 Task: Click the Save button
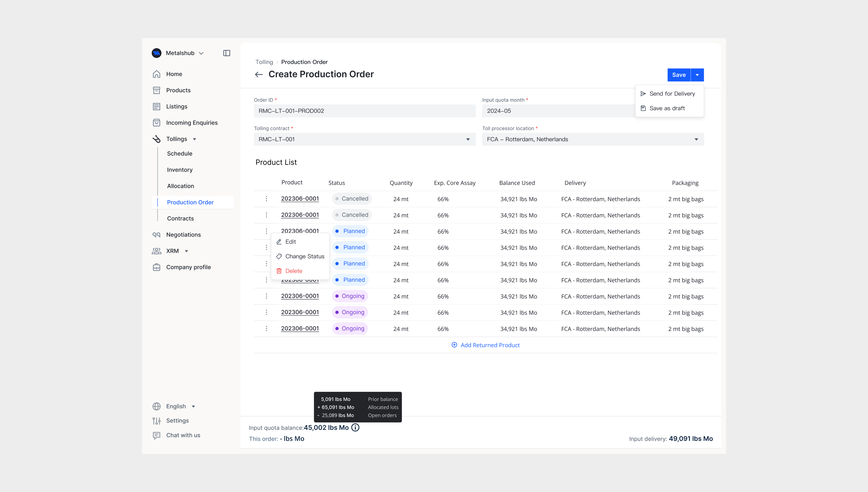point(679,75)
